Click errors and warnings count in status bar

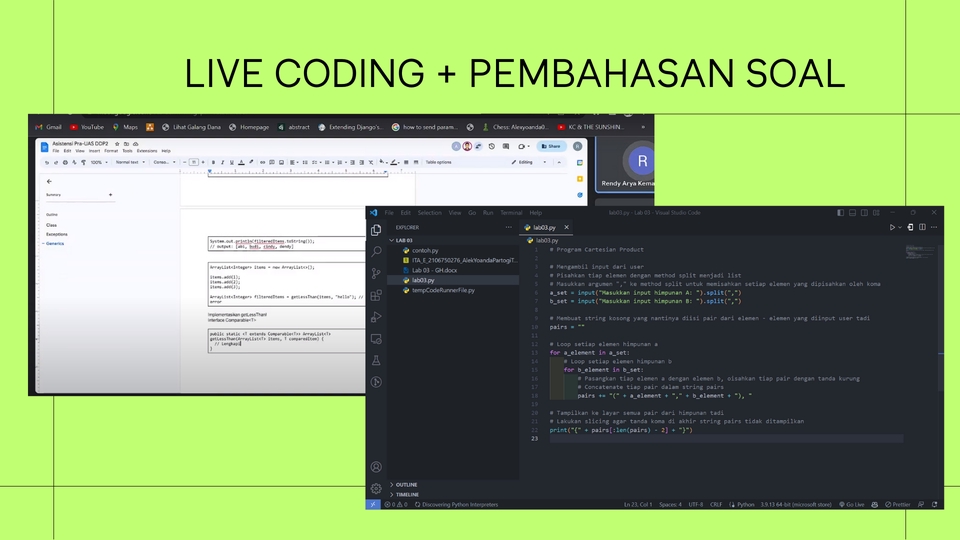396,504
